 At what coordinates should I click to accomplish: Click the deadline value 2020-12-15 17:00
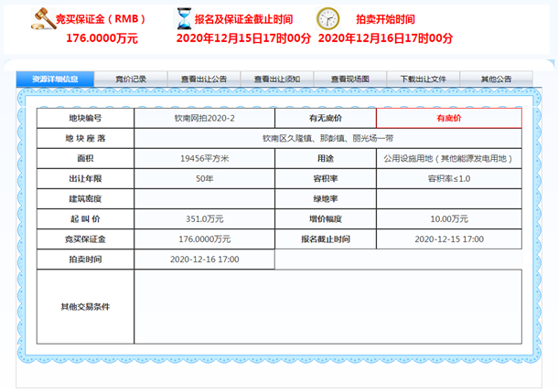tap(449, 239)
